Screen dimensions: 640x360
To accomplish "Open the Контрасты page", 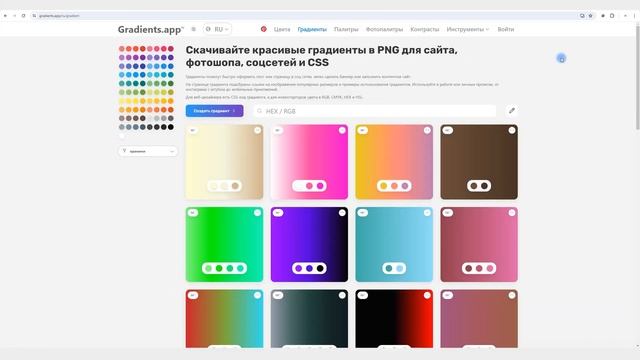I will [424, 29].
